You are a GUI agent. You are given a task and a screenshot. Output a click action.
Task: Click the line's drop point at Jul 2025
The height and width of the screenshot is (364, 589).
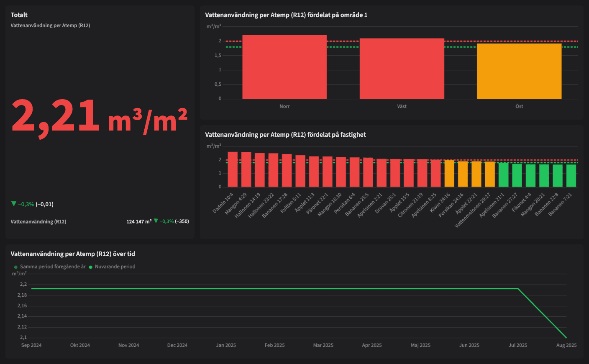(518, 289)
